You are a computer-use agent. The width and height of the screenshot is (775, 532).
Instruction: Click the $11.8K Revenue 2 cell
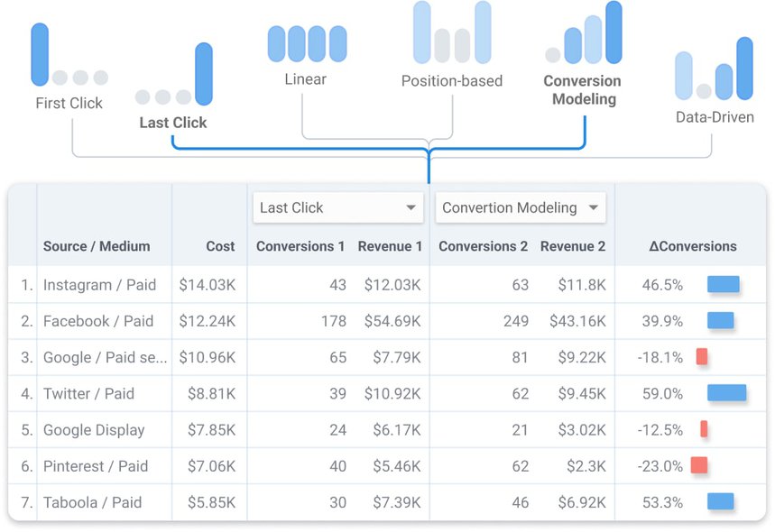coord(582,285)
